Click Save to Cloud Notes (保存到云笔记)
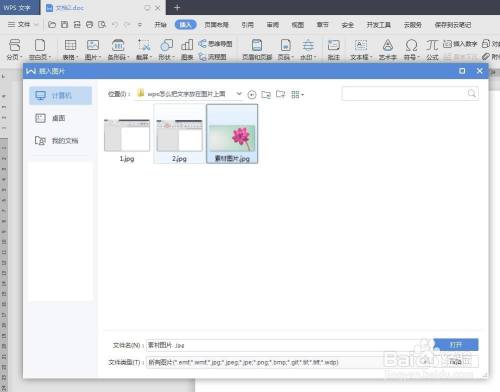Screen dimensions: 500x392 tap(453, 25)
